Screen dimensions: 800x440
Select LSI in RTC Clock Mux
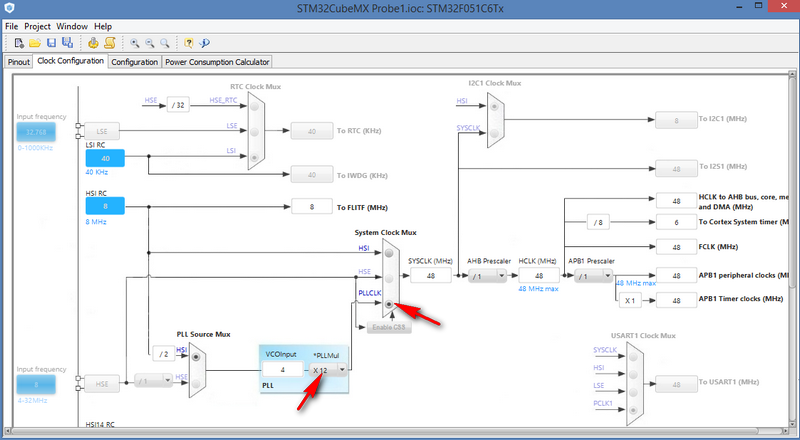tap(255, 157)
